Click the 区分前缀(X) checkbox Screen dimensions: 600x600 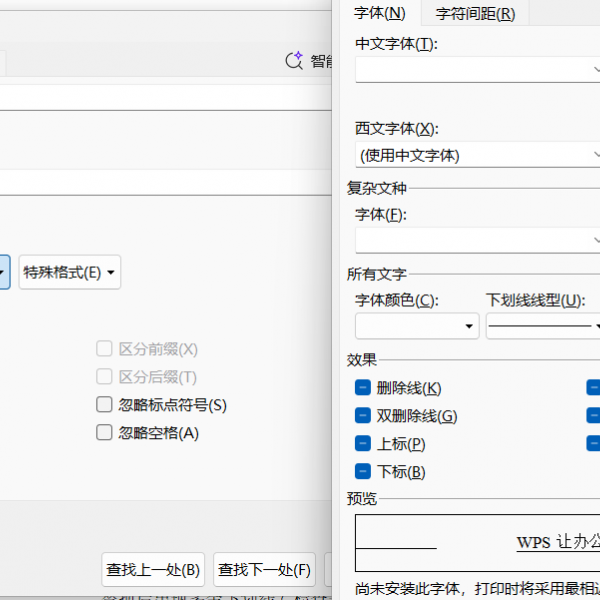click(104, 349)
